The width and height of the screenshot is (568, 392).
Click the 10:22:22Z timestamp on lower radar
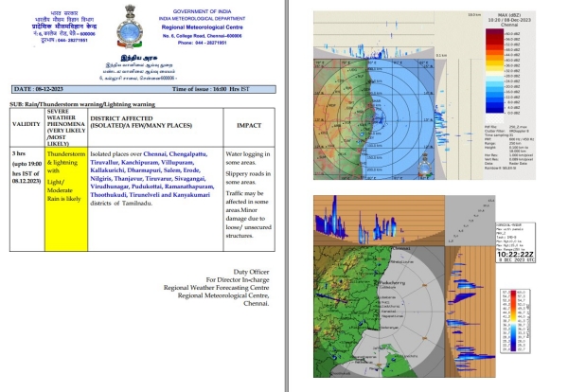coord(515,255)
